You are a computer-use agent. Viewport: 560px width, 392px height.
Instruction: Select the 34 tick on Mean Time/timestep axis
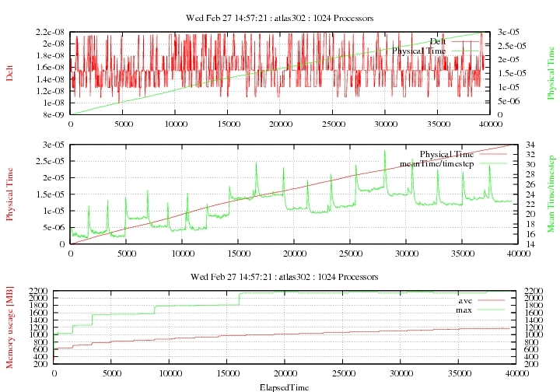tap(528, 145)
